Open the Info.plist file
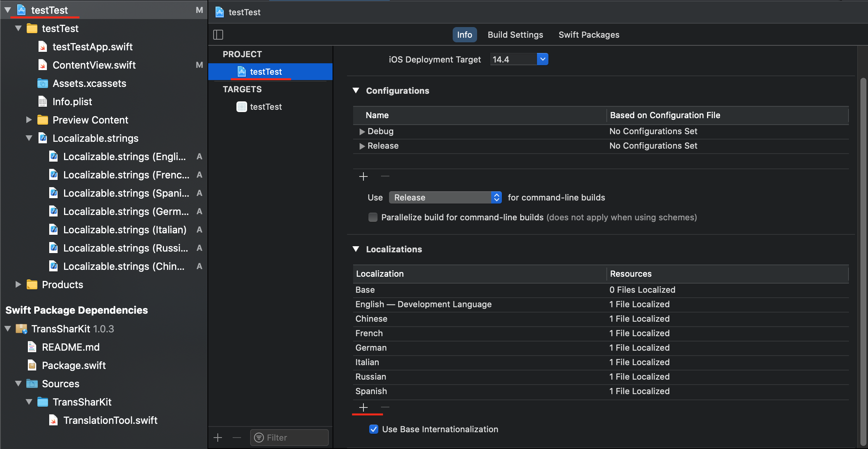 pos(72,102)
